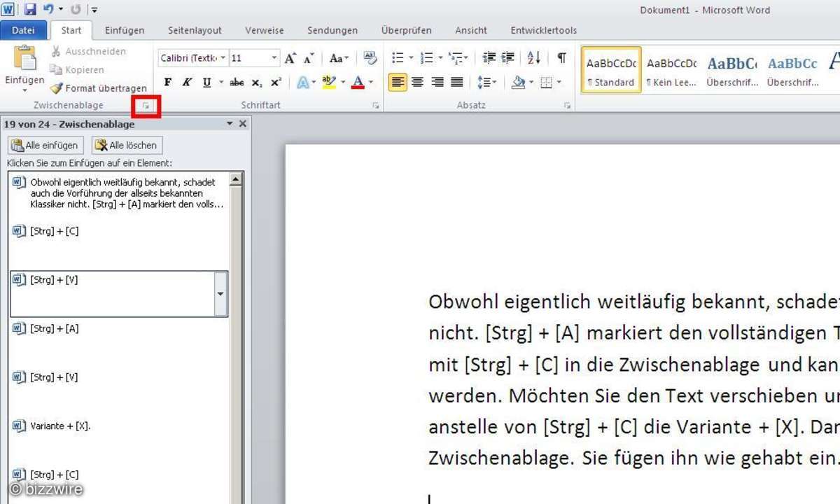Switch to the Einfügen ribbon tab
The image size is (840, 504).
(125, 30)
